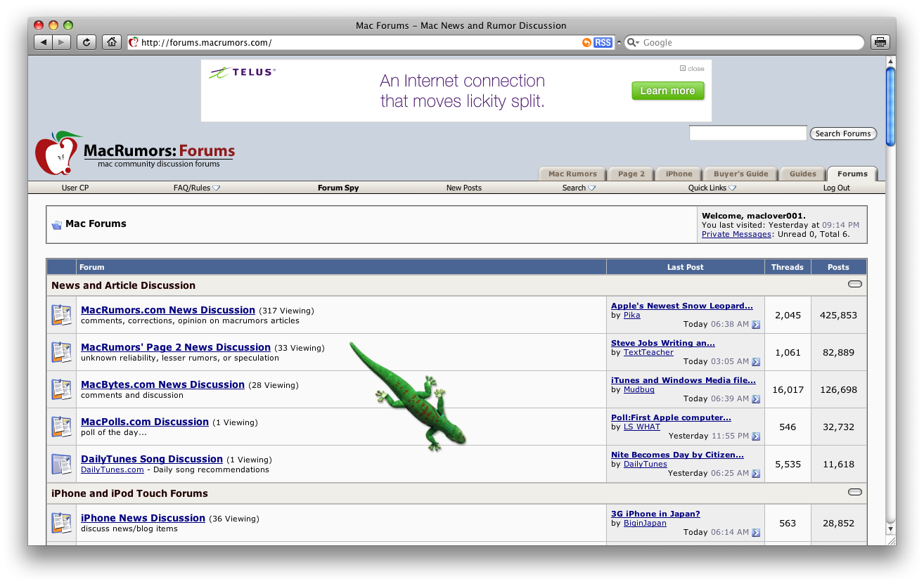Click the orange SnapBack arrow in address bar
The height and width of the screenshot is (584, 924).
586,43
